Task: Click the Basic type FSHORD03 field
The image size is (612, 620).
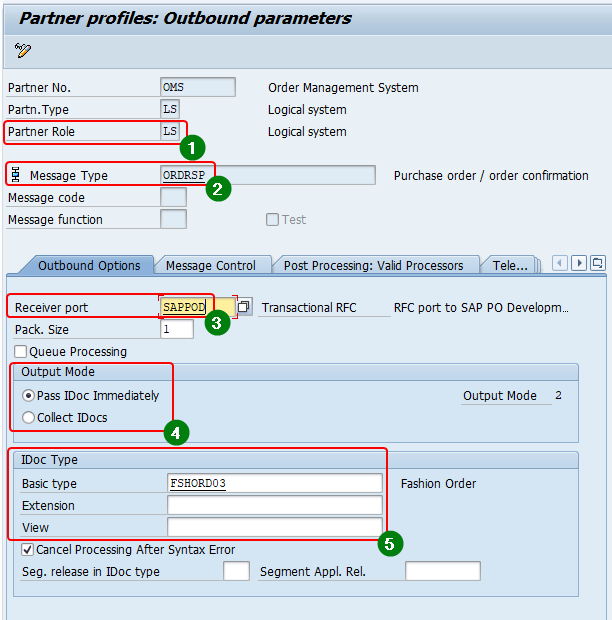Action: click(x=275, y=483)
